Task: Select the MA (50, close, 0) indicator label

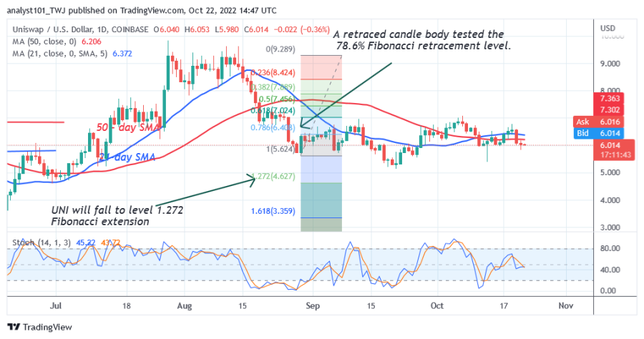Action: [x=45, y=41]
